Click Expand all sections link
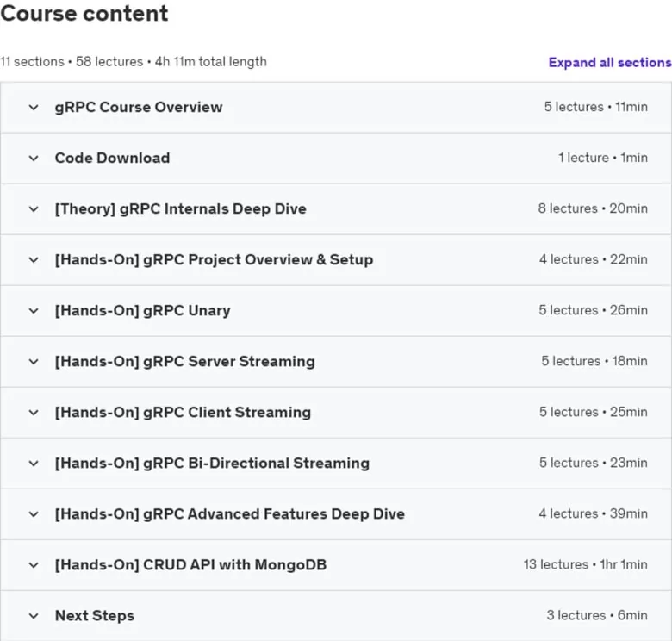The image size is (672, 641). (x=610, y=63)
